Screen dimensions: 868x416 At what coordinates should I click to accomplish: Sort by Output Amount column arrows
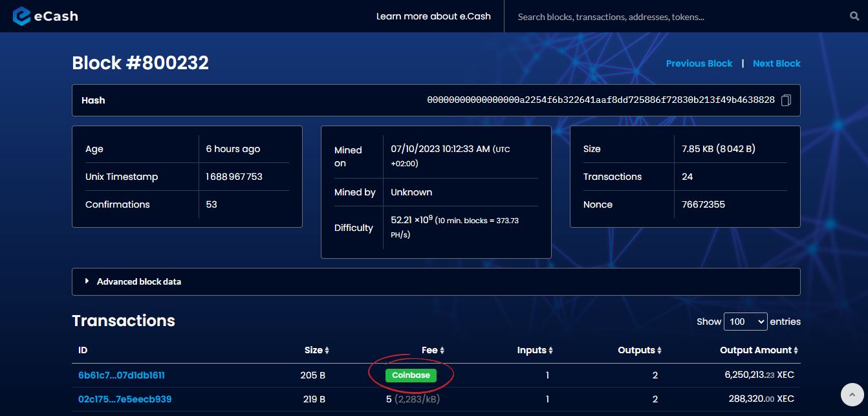pos(796,351)
